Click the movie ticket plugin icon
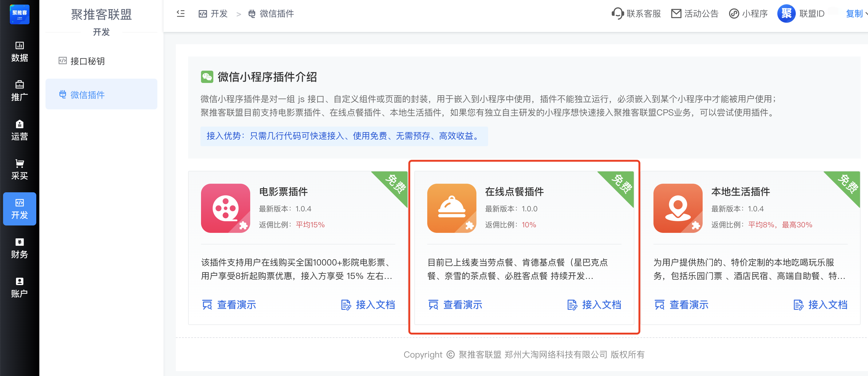The height and width of the screenshot is (376, 868). click(225, 208)
